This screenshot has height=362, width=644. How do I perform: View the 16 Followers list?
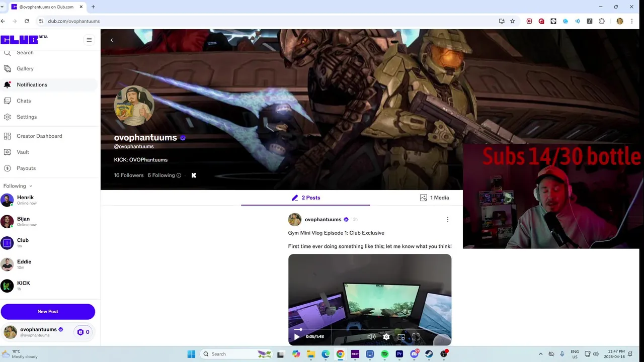tap(129, 175)
